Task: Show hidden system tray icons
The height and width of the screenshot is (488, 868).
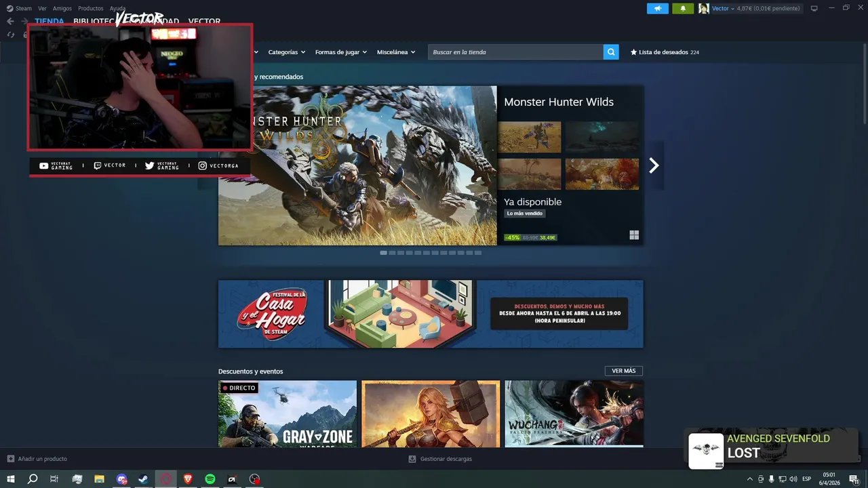Action: 749,479
